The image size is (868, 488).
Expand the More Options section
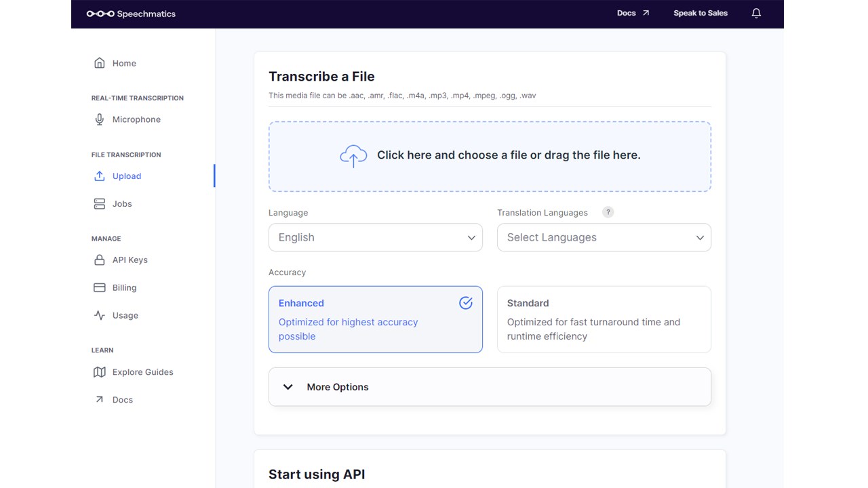coord(490,387)
